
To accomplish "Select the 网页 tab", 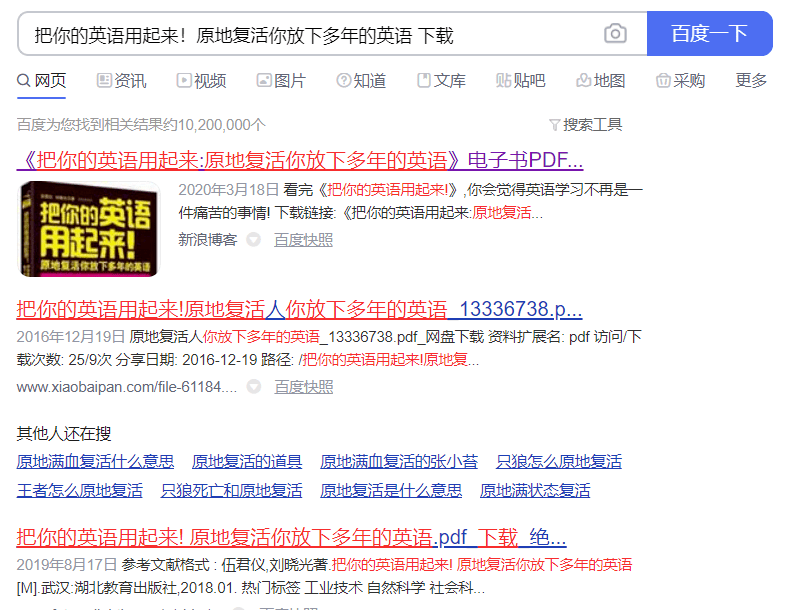I will [x=41, y=81].
